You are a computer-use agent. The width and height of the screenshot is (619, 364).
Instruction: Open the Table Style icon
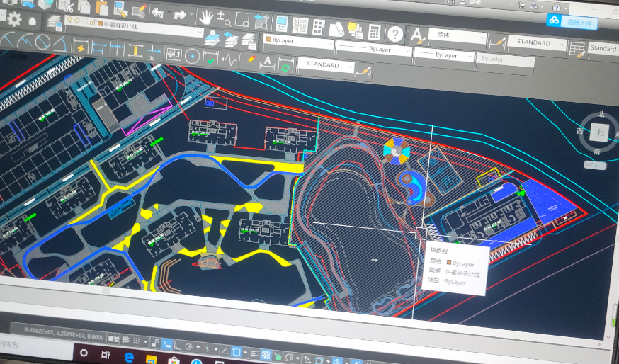(x=577, y=50)
